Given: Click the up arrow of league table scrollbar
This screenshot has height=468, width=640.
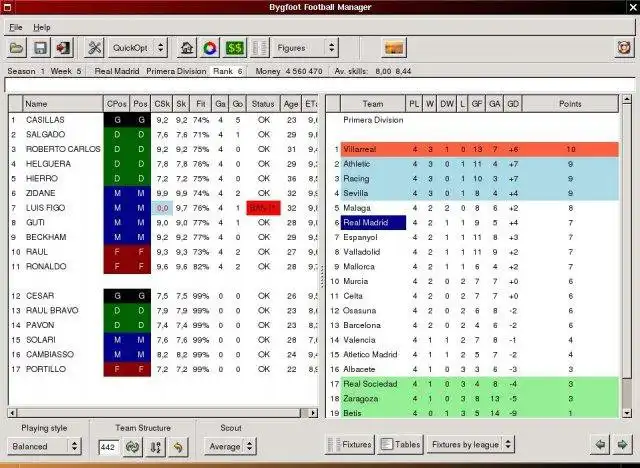Looking at the screenshot, I should (x=627, y=99).
